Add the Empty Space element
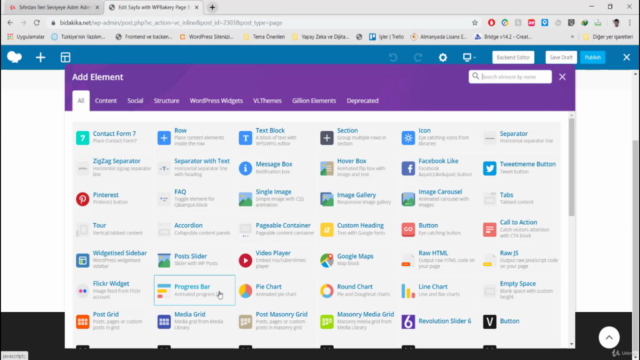The width and height of the screenshot is (640, 360). click(520, 290)
